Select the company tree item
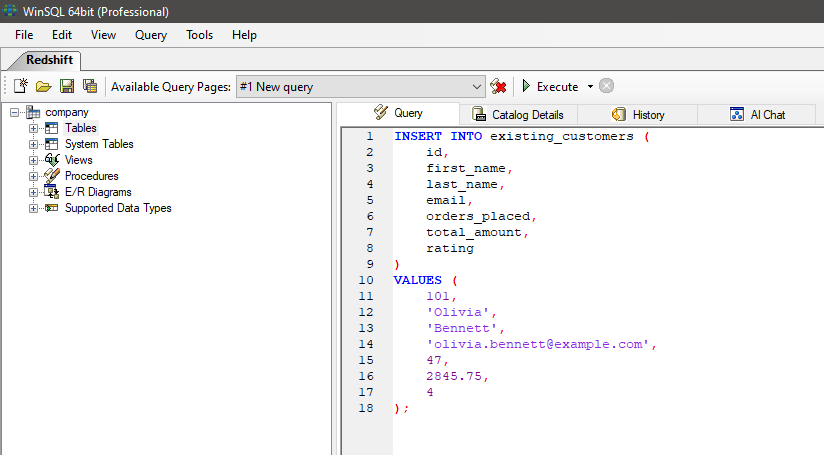 coord(67,112)
